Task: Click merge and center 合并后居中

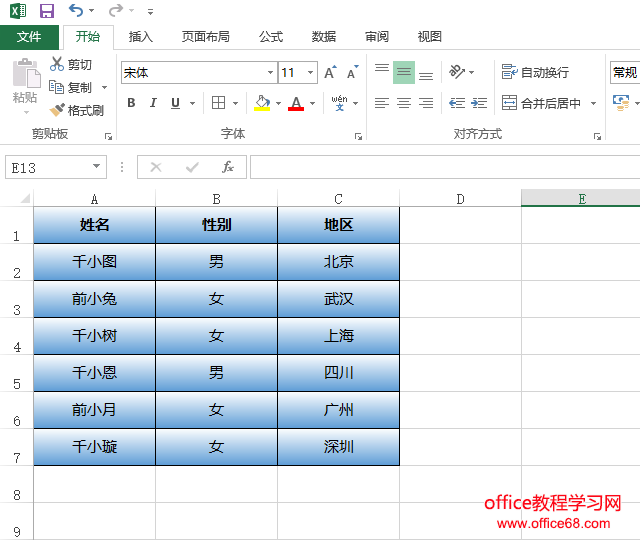Action: [541, 103]
